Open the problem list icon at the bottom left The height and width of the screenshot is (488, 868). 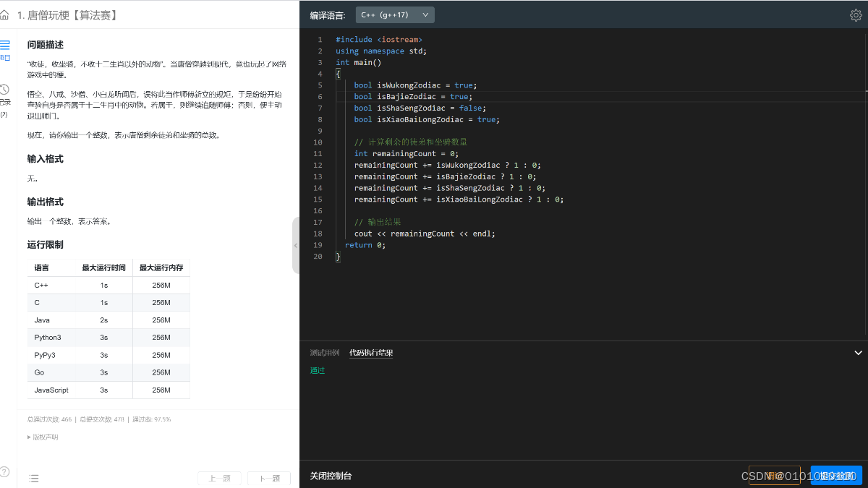[33, 478]
